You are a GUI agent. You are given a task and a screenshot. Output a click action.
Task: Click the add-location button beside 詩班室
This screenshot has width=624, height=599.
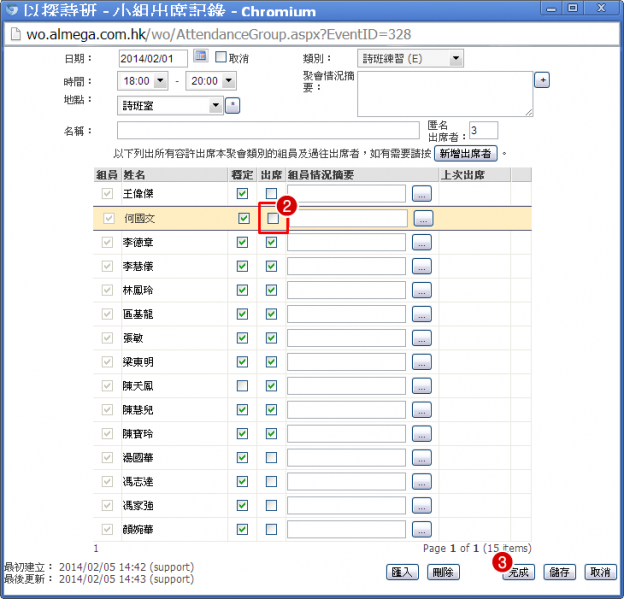coord(232,105)
